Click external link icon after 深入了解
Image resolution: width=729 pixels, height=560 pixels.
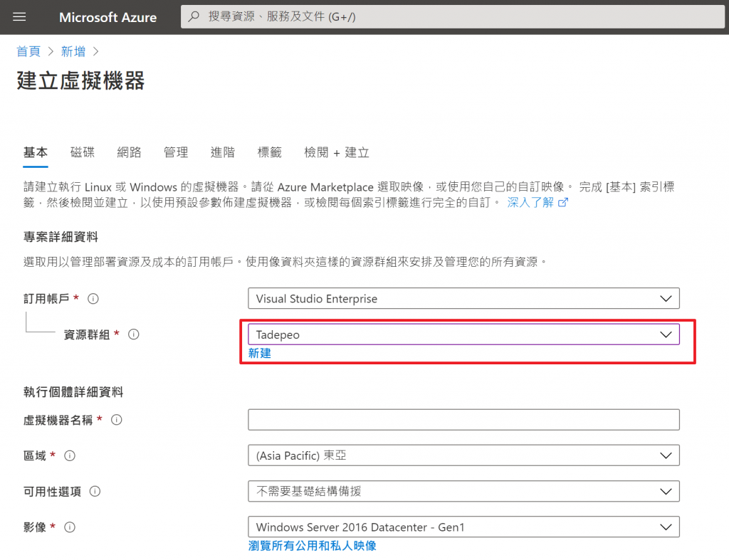tap(562, 203)
